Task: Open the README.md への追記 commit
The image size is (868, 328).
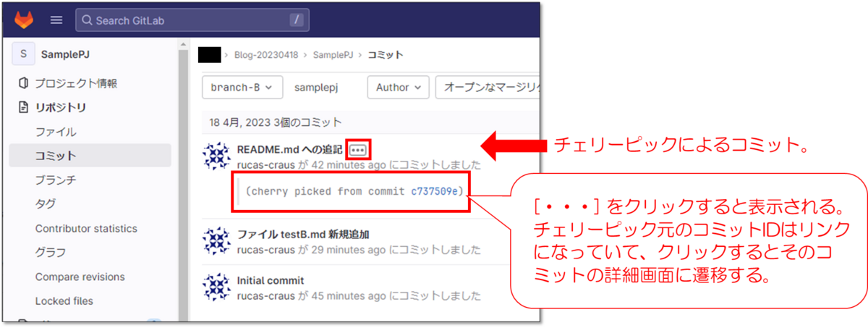Action: click(290, 149)
